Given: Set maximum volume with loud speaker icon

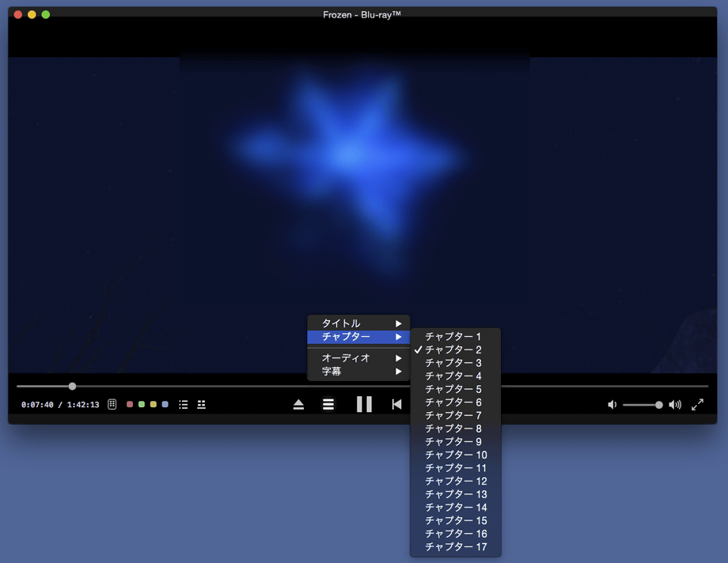Looking at the screenshot, I should tap(675, 405).
